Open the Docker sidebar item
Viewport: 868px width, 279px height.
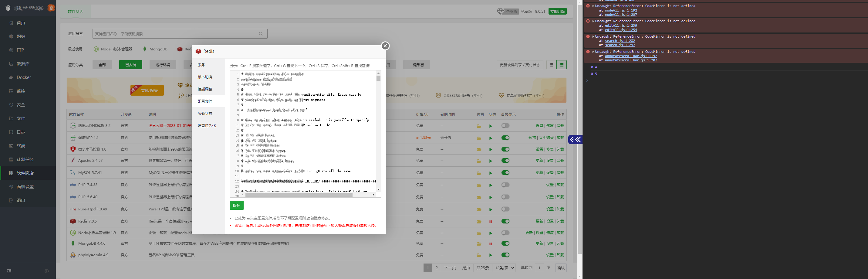pyautogui.click(x=24, y=77)
